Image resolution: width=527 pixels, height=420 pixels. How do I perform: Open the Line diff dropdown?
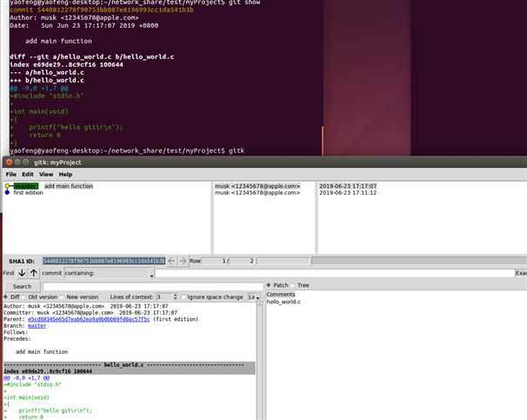pos(254,297)
